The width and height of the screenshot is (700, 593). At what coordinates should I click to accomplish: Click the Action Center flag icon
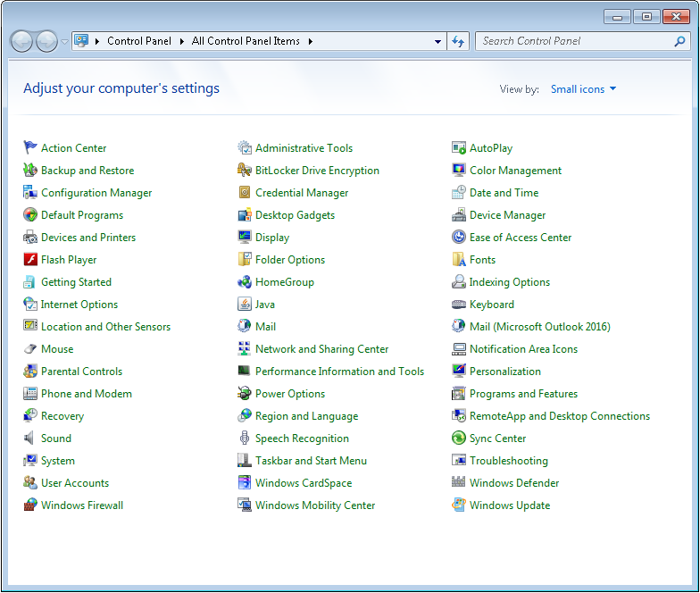tap(30, 147)
